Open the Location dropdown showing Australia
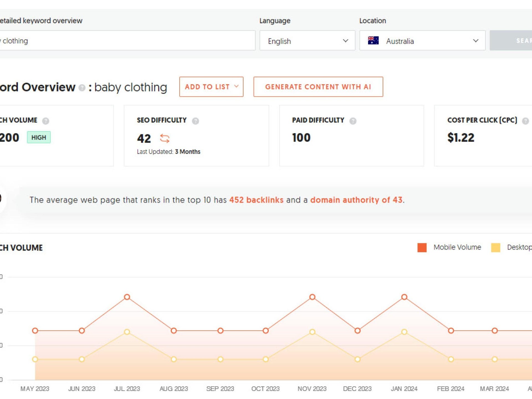532x399 pixels. click(x=422, y=41)
